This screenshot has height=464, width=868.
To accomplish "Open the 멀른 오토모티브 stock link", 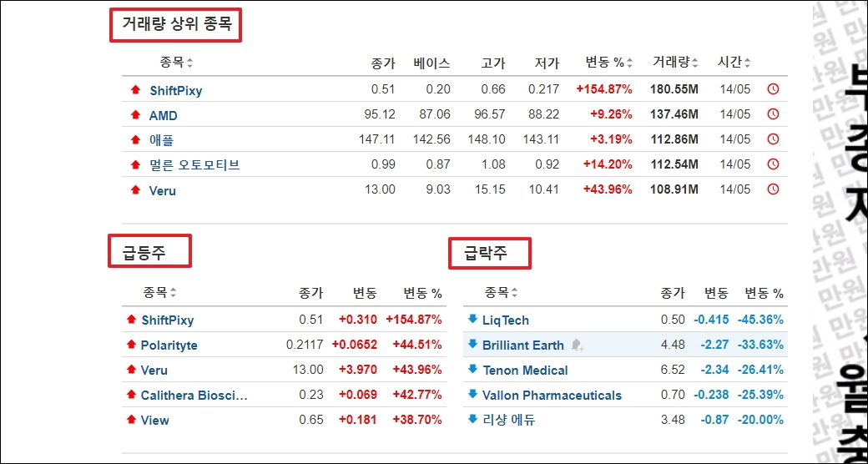I will [194, 165].
